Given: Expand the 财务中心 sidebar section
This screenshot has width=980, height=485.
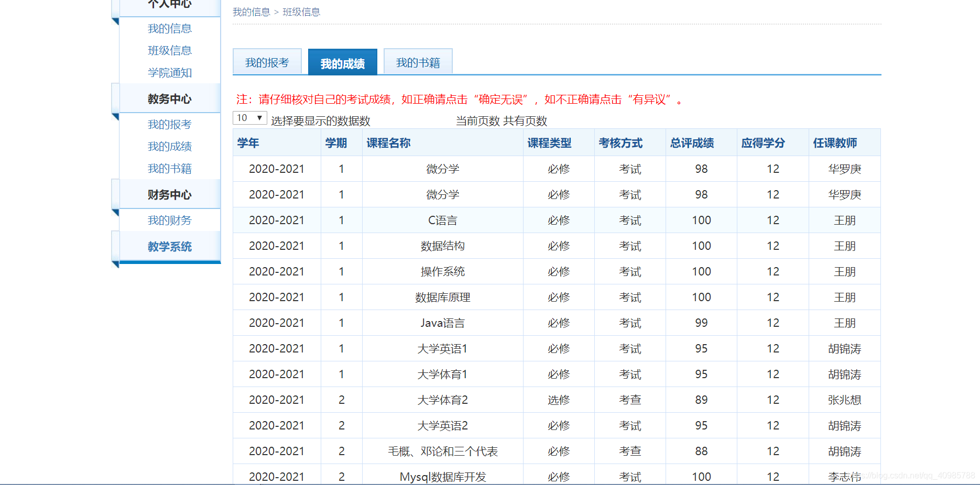Looking at the screenshot, I should [170, 194].
